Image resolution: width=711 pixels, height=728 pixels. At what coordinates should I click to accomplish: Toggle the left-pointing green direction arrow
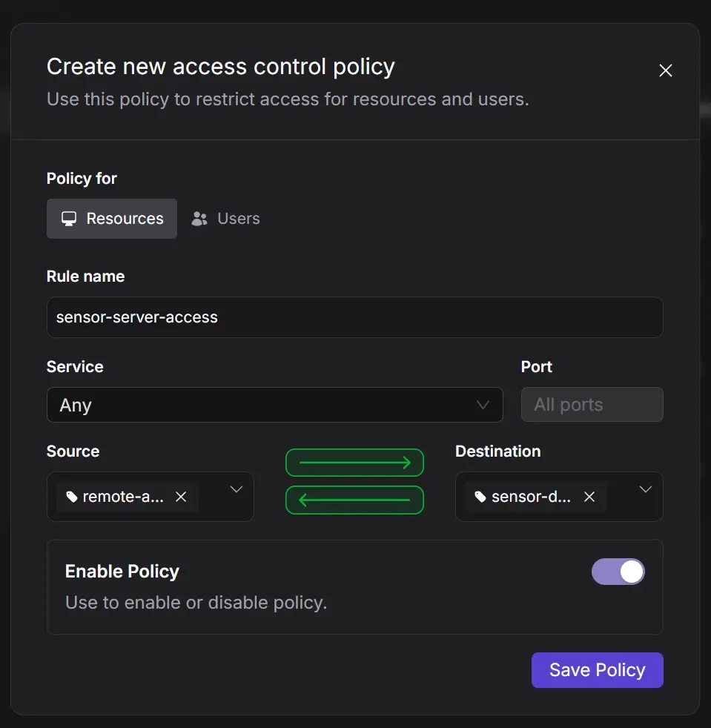point(354,500)
